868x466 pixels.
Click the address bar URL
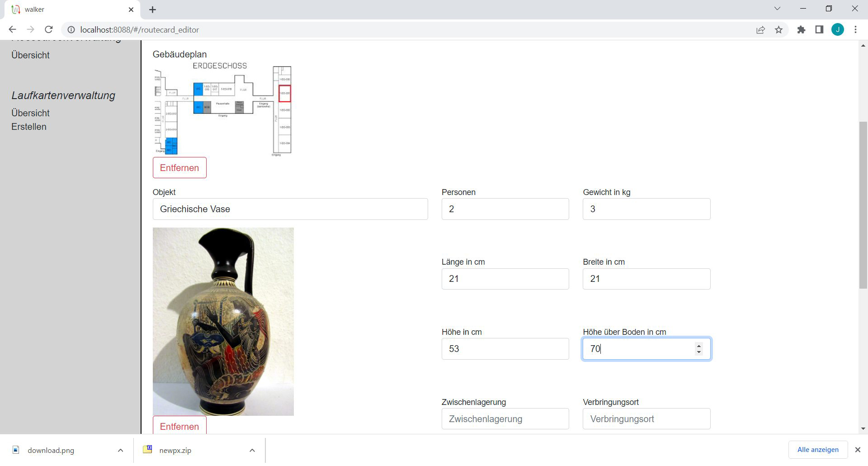(140, 30)
